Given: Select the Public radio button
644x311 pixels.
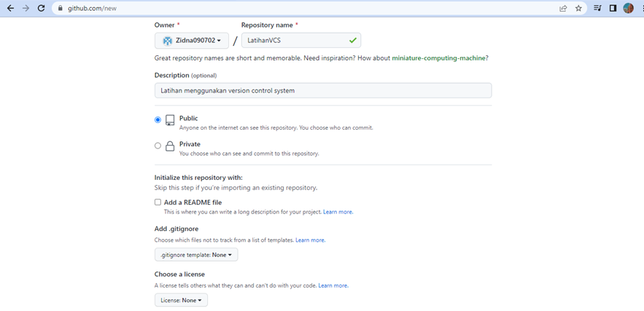Looking at the screenshot, I should (158, 119).
